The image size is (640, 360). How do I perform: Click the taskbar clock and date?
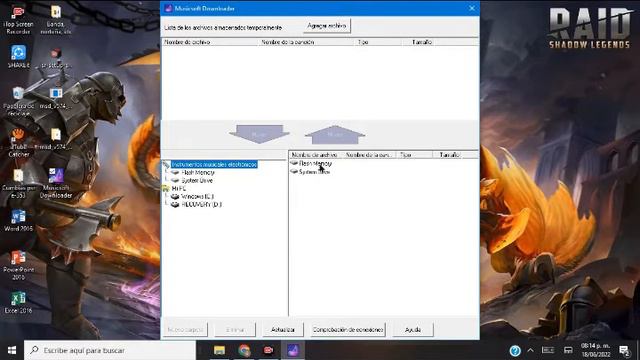pyautogui.click(x=596, y=350)
